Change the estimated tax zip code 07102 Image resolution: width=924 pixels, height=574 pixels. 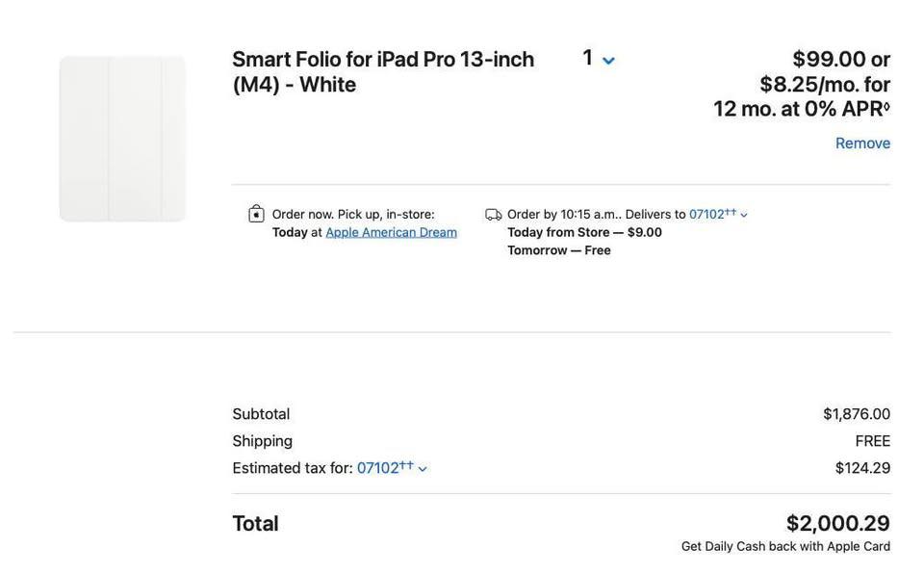tap(377, 468)
